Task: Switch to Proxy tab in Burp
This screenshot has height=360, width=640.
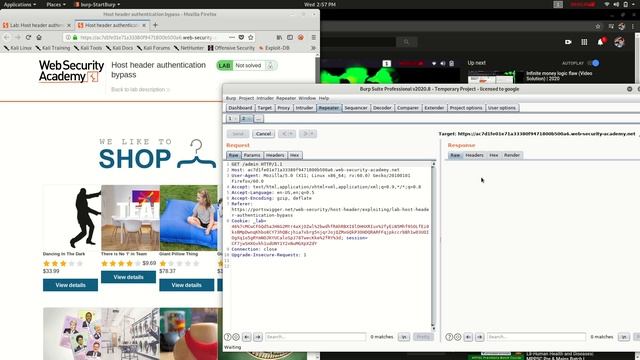Action: 283,108
